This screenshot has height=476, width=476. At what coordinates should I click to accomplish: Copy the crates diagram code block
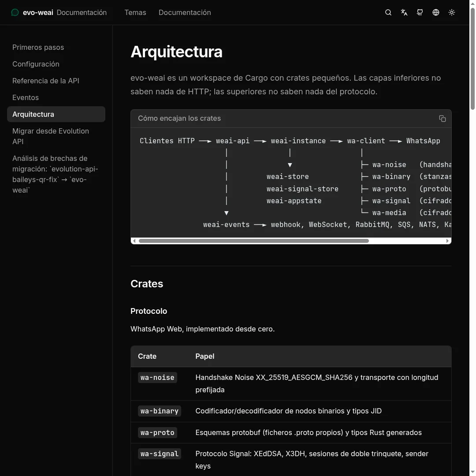pyautogui.click(x=443, y=119)
